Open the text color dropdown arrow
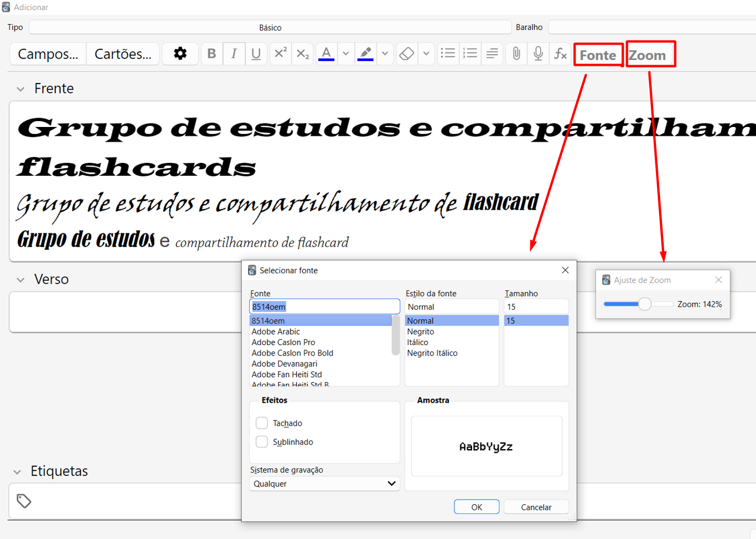 point(346,54)
